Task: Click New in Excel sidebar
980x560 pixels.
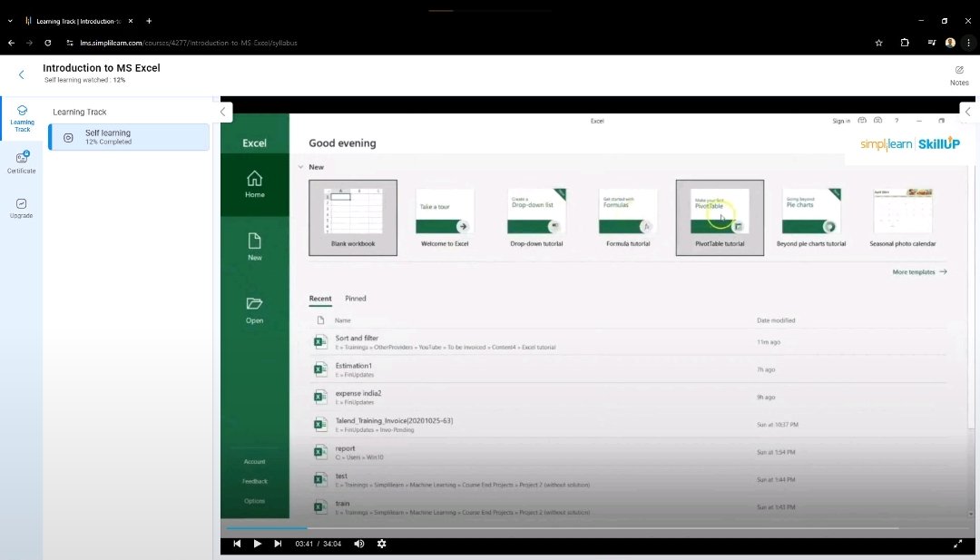Action: (x=254, y=247)
